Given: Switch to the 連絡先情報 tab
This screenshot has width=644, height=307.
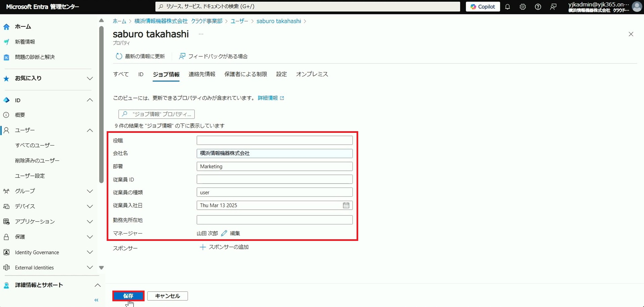Looking at the screenshot, I should pos(202,74).
